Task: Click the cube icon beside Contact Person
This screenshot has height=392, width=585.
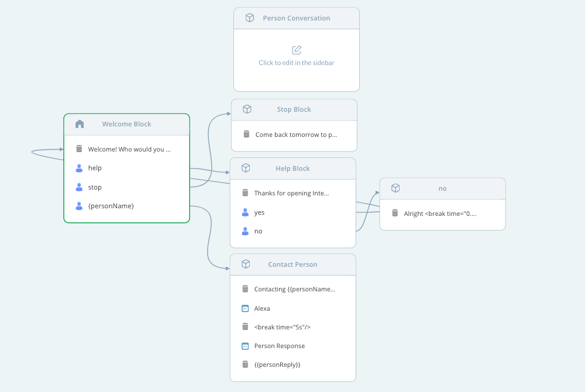Action: (x=246, y=264)
